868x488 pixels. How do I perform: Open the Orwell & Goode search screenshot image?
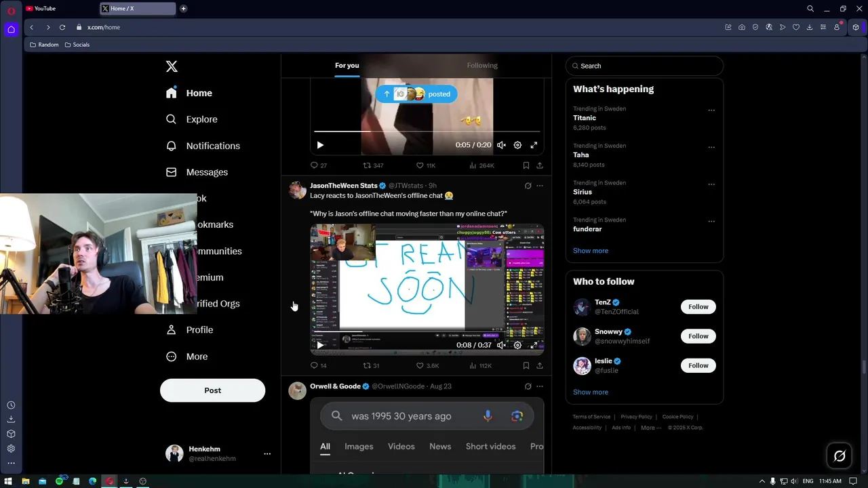pos(427,436)
